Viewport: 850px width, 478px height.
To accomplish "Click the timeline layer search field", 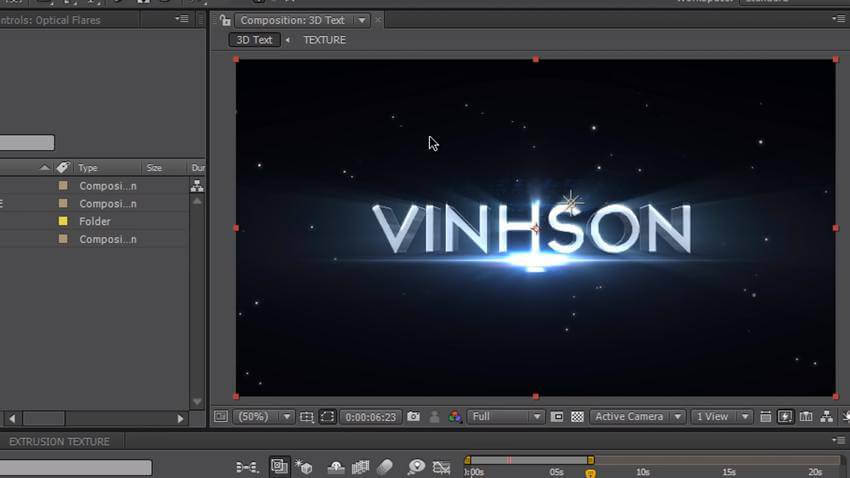I will tap(75, 467).
